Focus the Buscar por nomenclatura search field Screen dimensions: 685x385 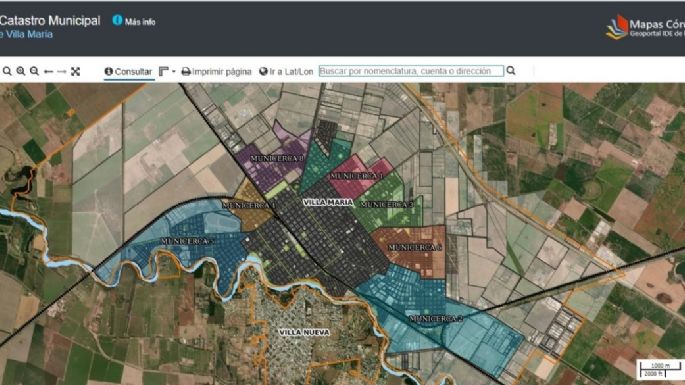tap(411, 71)
